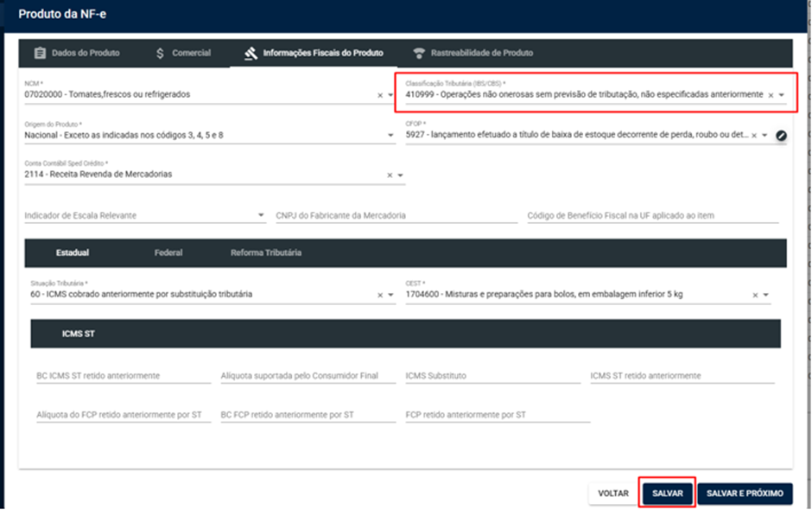The image size is (812, 510).
Task: Click the VOLTAR button
Action: [613, 494]
